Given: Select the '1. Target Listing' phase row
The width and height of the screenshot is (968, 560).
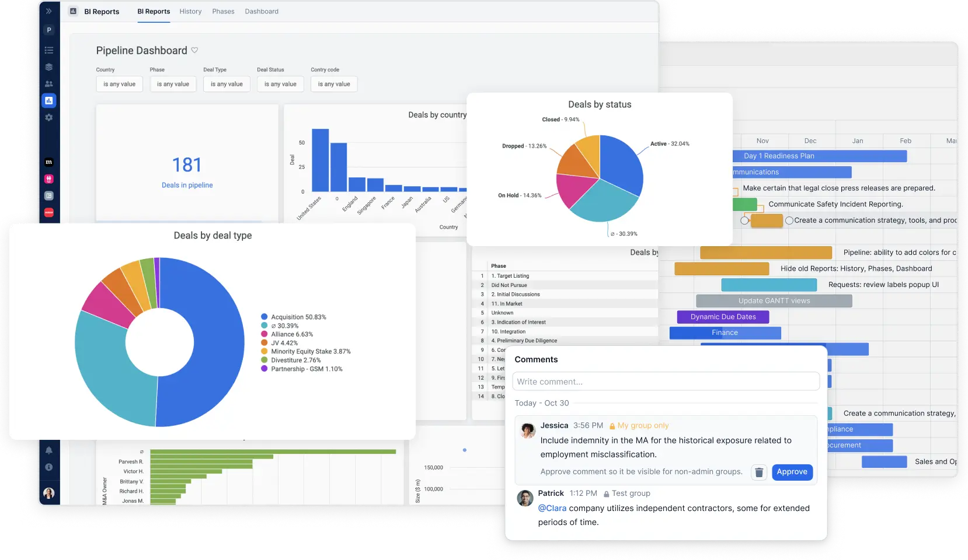Looking at the screenshot, I should pos(565,276).
